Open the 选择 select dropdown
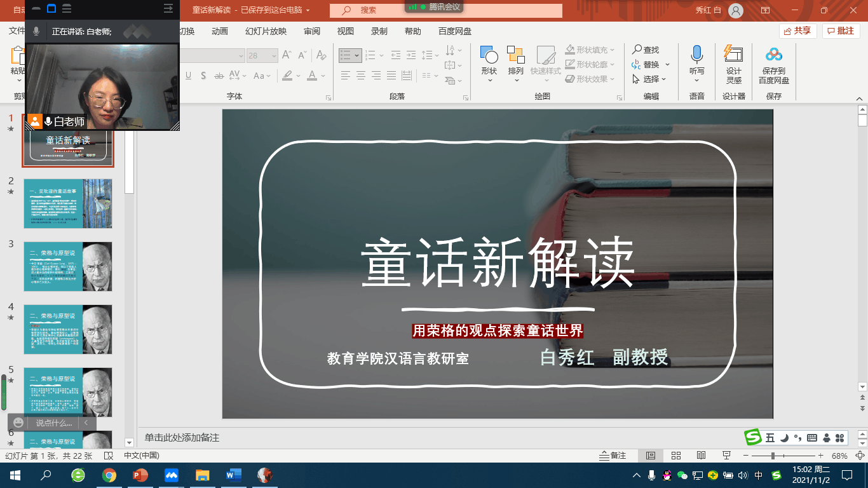868x488 pixels. (x=649, y=79)
